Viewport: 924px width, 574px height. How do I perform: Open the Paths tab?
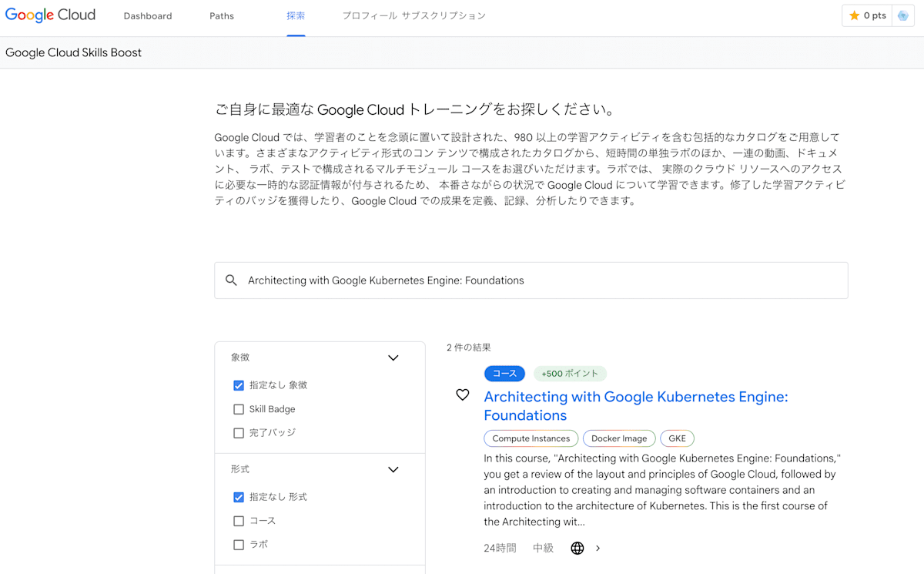tap(222, 16)
